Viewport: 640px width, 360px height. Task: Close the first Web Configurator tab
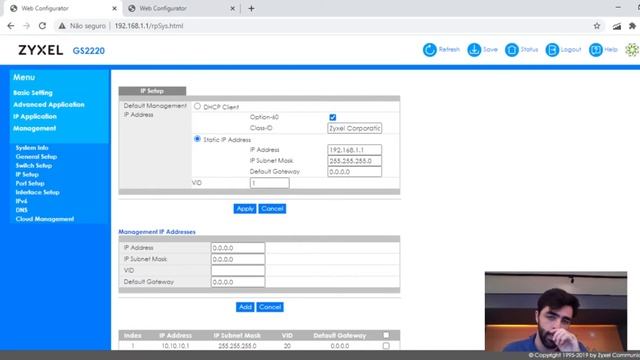click(x=114, y=8)
